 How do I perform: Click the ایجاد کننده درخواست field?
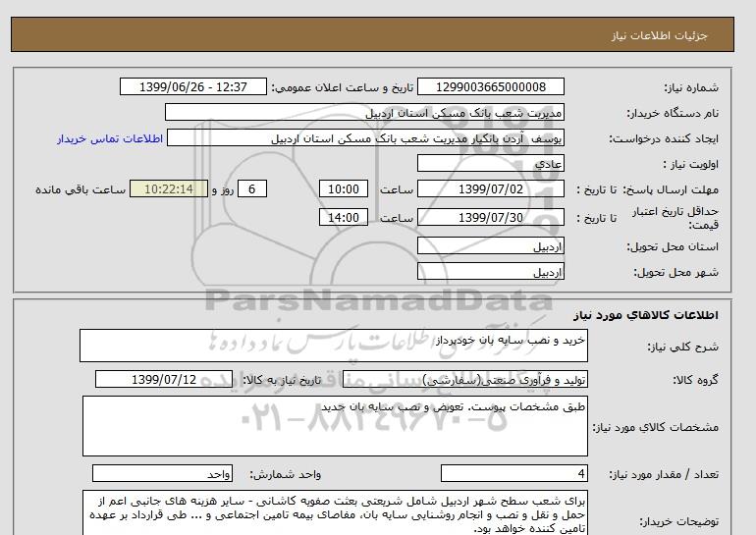click(365, 137)
